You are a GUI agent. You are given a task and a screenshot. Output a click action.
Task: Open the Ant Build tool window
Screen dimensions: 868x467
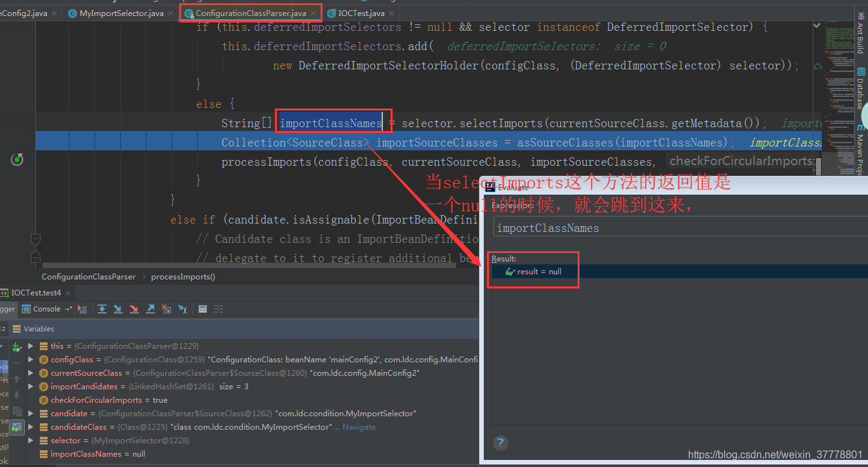(x=860, y=33)
